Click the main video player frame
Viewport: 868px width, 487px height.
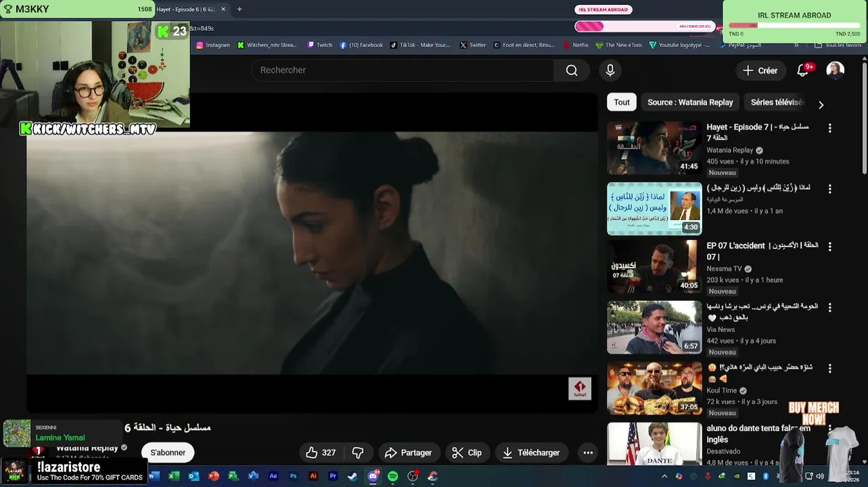point(312,252)
